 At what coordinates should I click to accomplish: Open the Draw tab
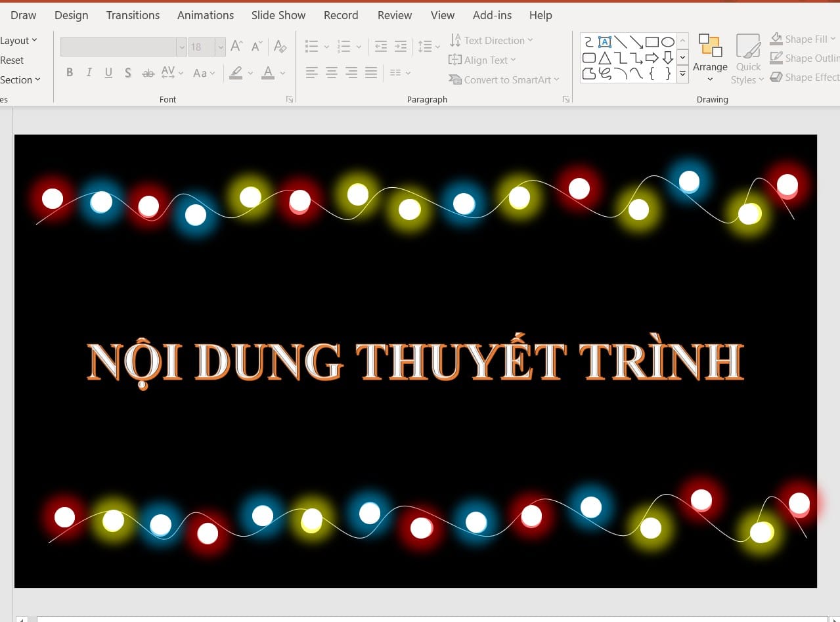tap(24, 15)
